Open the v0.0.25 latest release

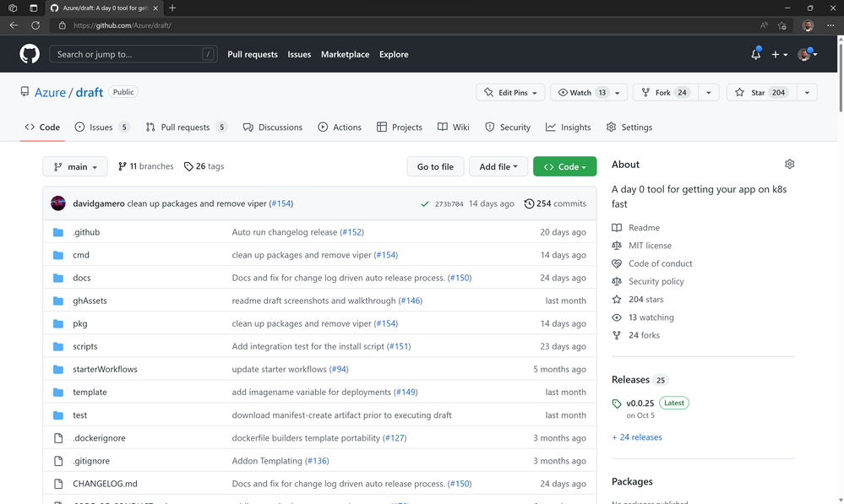(640, 403)
